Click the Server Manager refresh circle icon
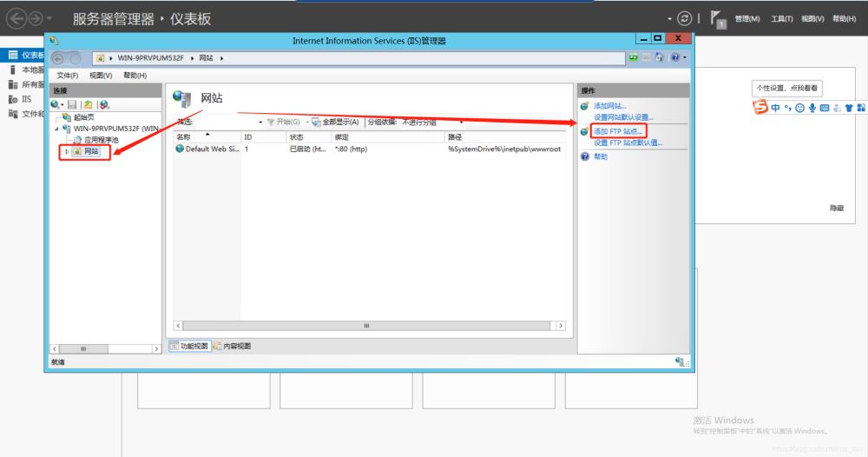The width and height of the screenshot is (868, 457). click(x=685, y=18)
